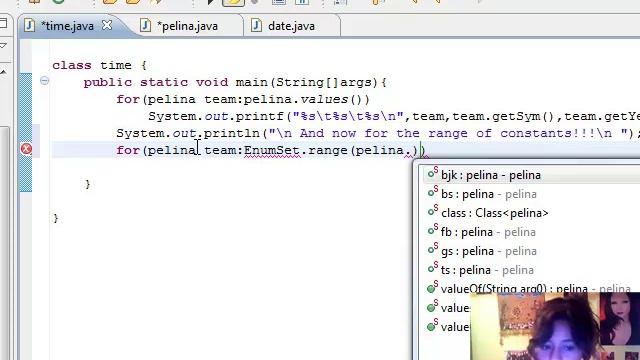
Task: Click the underlined 'EnumSet' word in code
Action: click(x=271, y=151)
